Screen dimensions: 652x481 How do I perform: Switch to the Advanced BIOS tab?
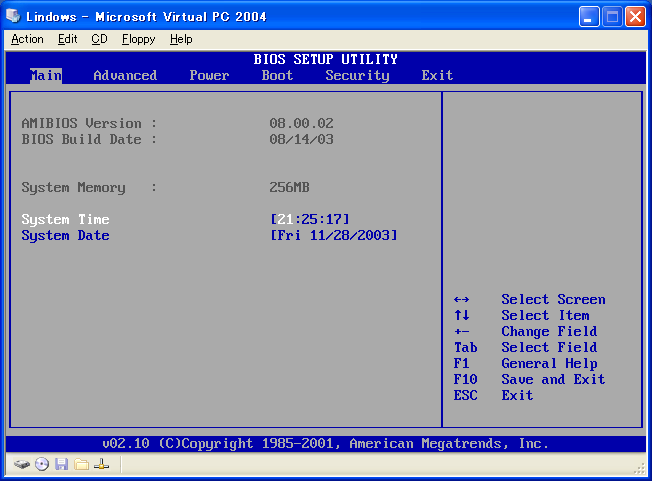tap(125, 75)
